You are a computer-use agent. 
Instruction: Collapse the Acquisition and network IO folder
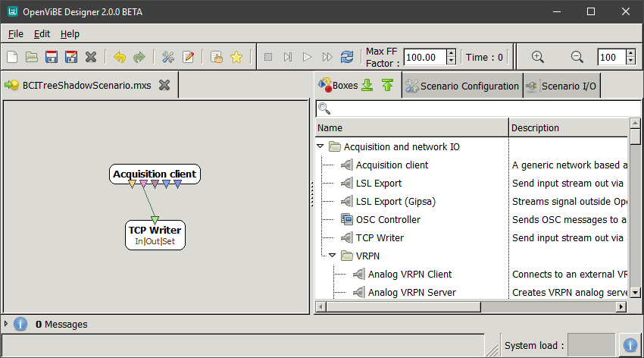(320, 146)
